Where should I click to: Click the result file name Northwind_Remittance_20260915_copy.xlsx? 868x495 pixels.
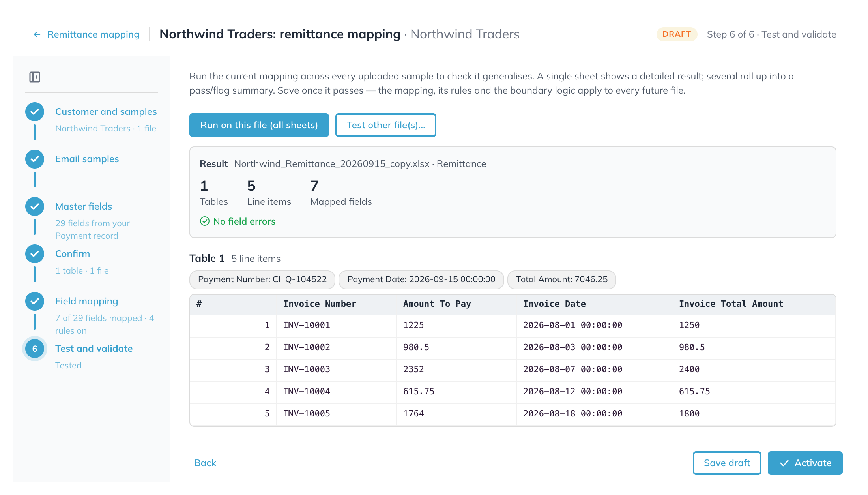[332, 164]
